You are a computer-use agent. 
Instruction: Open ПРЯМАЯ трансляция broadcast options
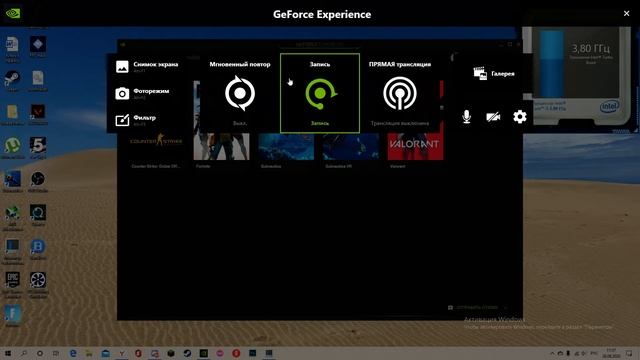tap(400, 93)
